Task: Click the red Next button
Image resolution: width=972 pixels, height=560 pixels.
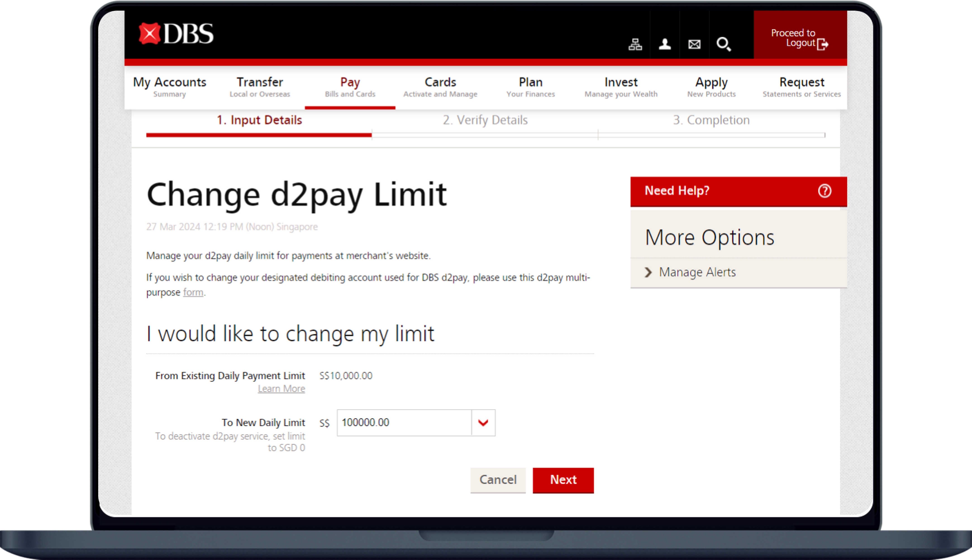Action: tap(563, 480)
